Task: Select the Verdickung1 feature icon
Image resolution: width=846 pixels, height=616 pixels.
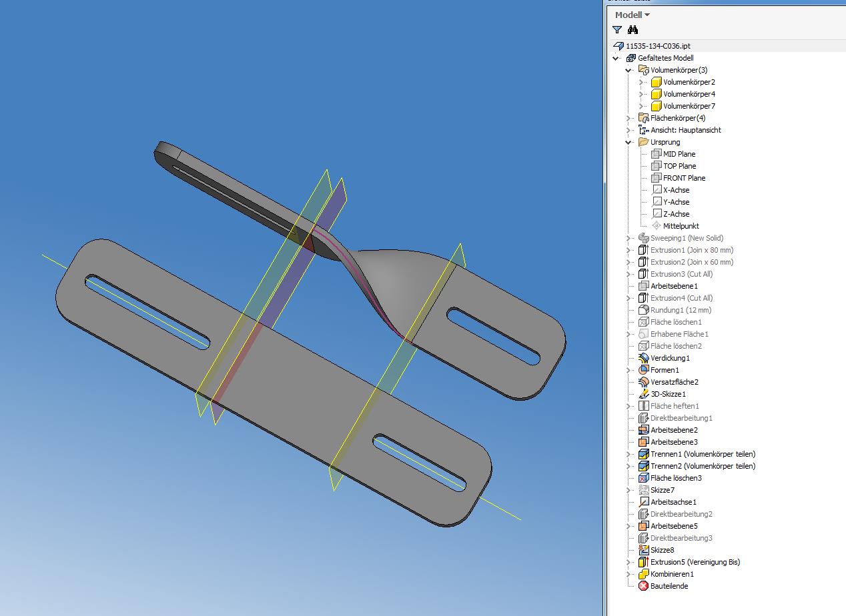Action: [643, 358]
